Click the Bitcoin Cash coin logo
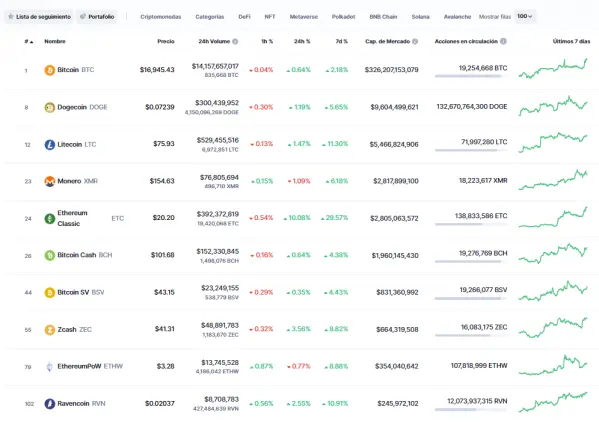 tap(50, 255)
